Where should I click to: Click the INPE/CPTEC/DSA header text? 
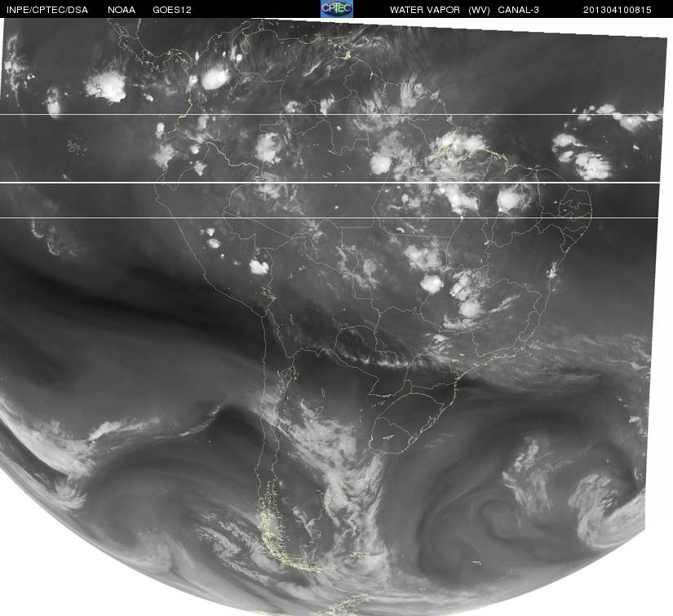click(47, 10)
